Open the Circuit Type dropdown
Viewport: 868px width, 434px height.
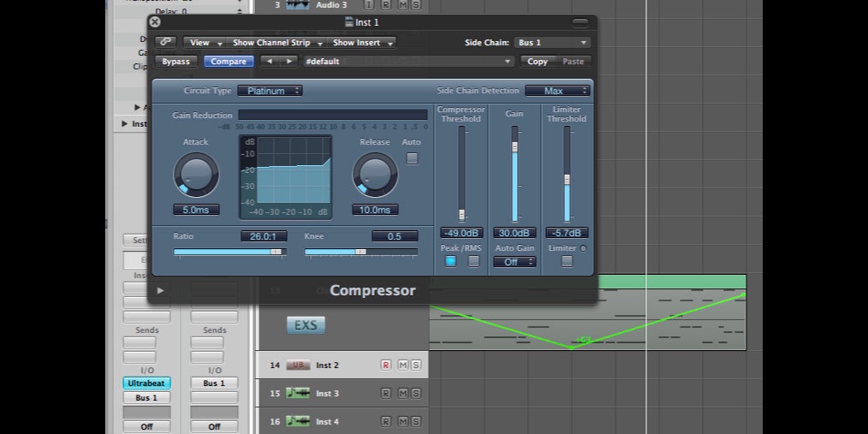[270, 91]
